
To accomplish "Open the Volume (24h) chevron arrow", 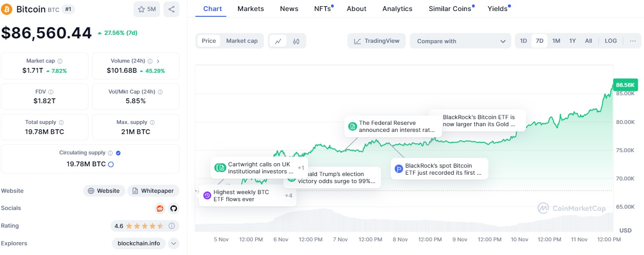I will [x=158, y=61].
